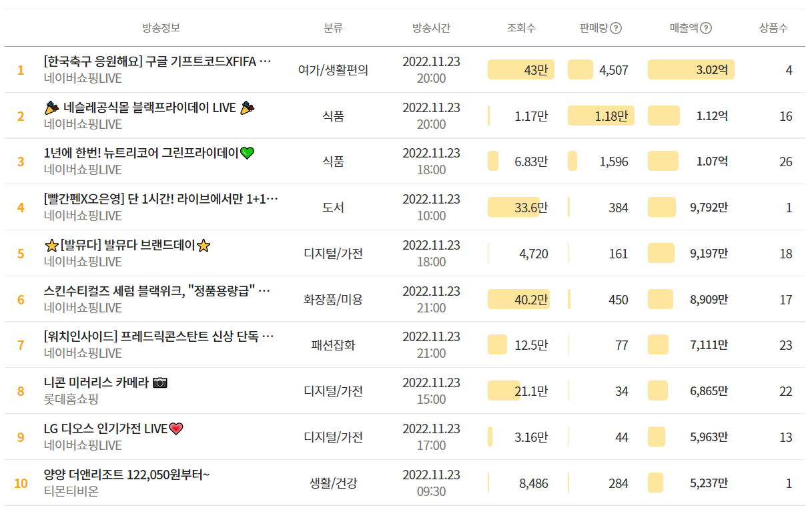
Task: Click 롯데홈쇼핑 platform name in row 8
Action: [x=71, y=399]
